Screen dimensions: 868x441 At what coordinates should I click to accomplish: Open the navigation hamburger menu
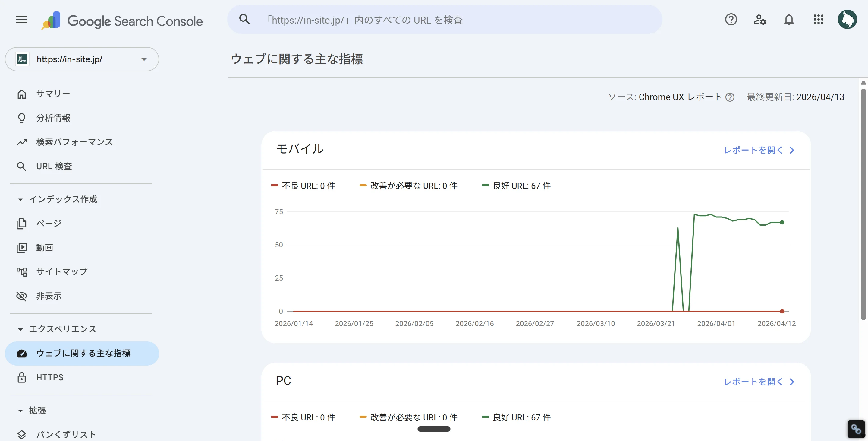[21, 20]
